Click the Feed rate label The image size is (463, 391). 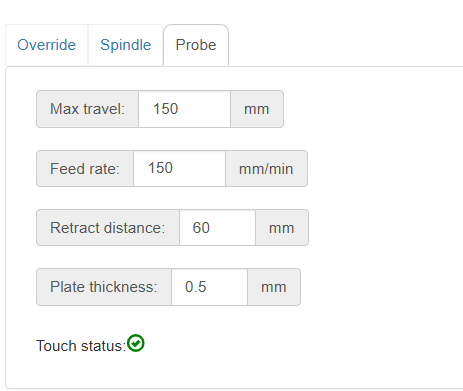85,168
